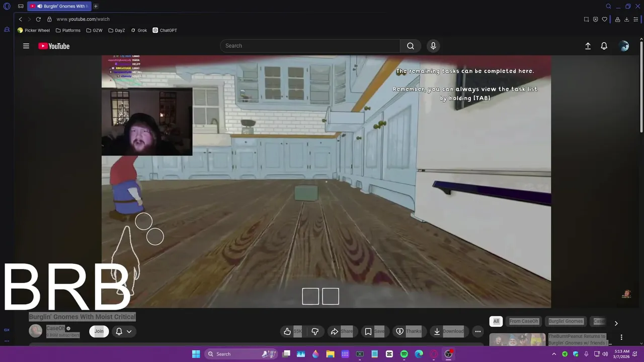View site security lock info

(49, 19)
